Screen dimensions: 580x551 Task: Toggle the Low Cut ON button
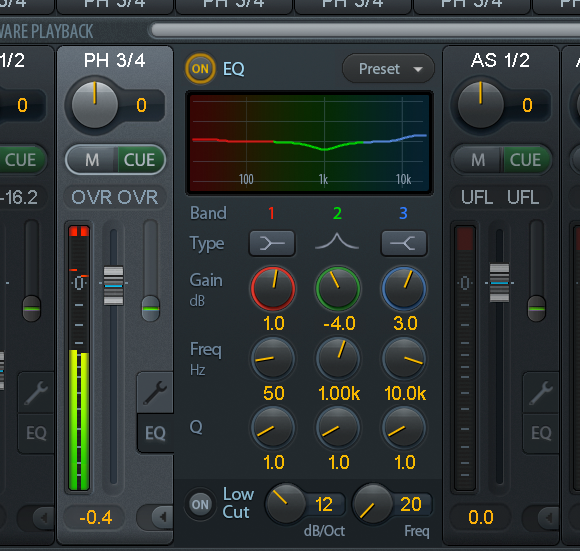tap(200, 504)
